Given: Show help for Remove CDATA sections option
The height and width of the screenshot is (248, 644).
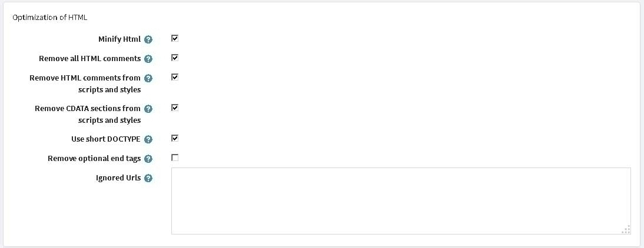Looking at the screenshot, I should click(x=149, y=109).
